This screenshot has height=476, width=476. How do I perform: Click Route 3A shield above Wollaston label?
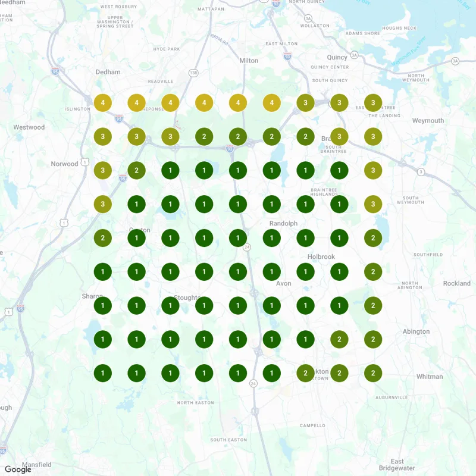click(308, 18)
